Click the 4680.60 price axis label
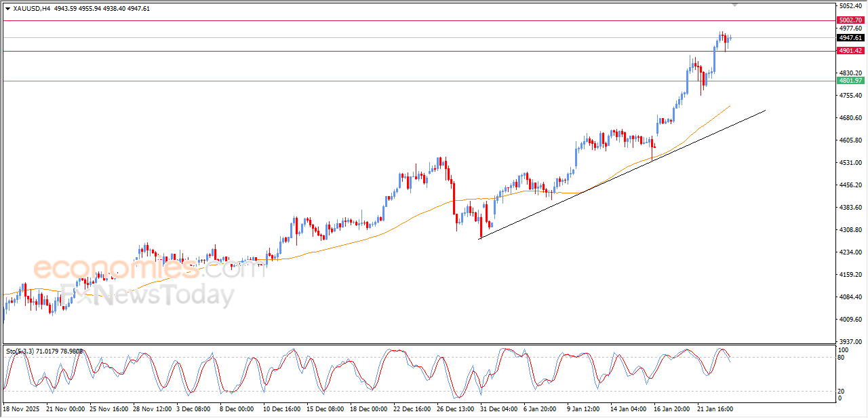This screenshot has height=418, width=868. click(x=850, y=118)
